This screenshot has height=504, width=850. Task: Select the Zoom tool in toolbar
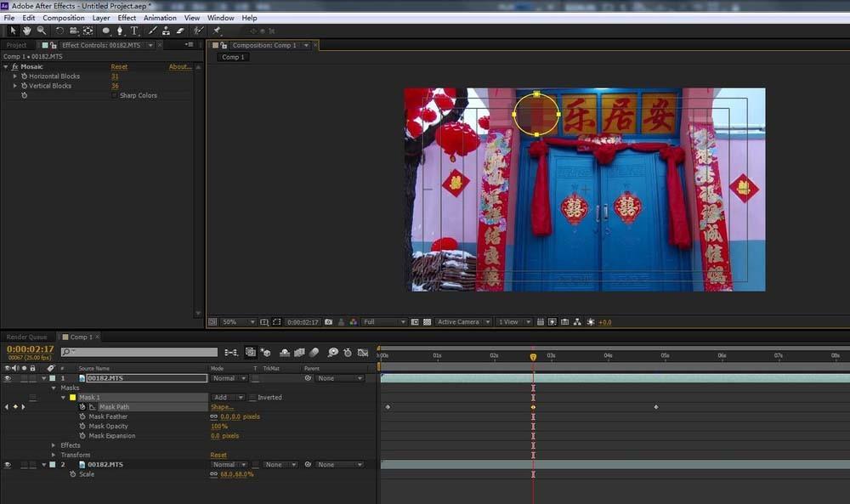(x=41, y=31)
